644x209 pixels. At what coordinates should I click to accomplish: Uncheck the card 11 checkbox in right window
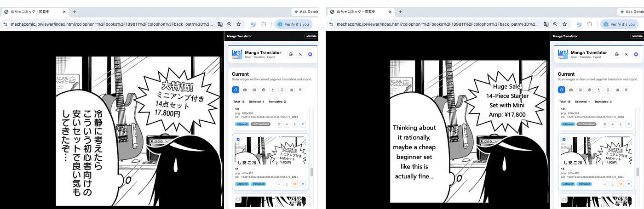[563, 140]
